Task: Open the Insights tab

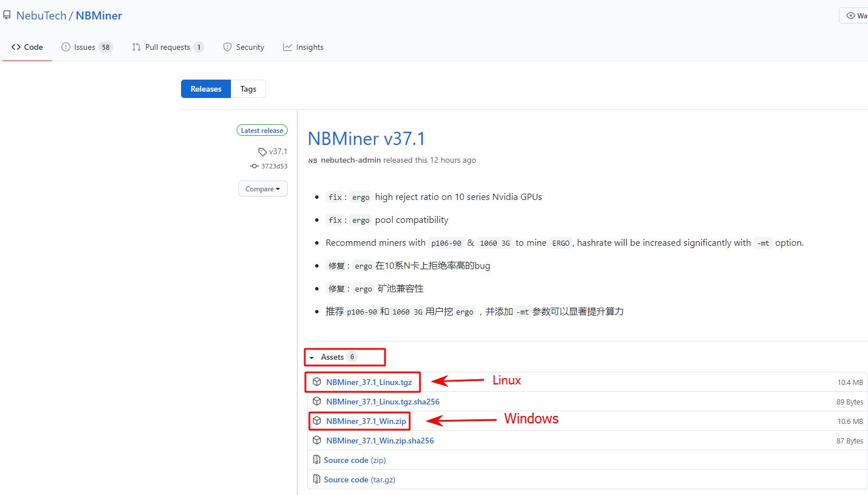Action: [303, 47]
